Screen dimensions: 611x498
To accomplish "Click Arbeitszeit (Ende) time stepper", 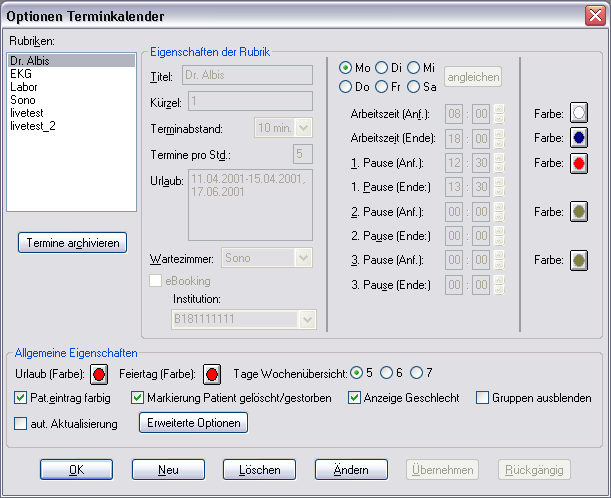I will pyautogui.click(x=499, y=138).
